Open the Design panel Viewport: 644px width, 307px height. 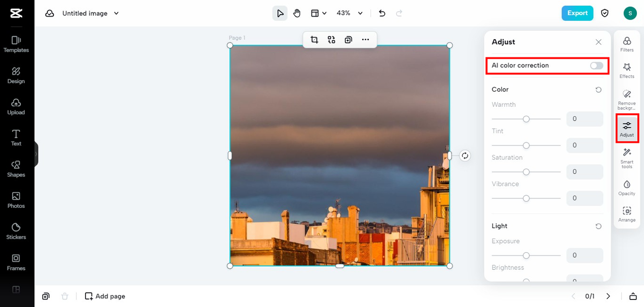pyautogui.click(x=16, y=75)
